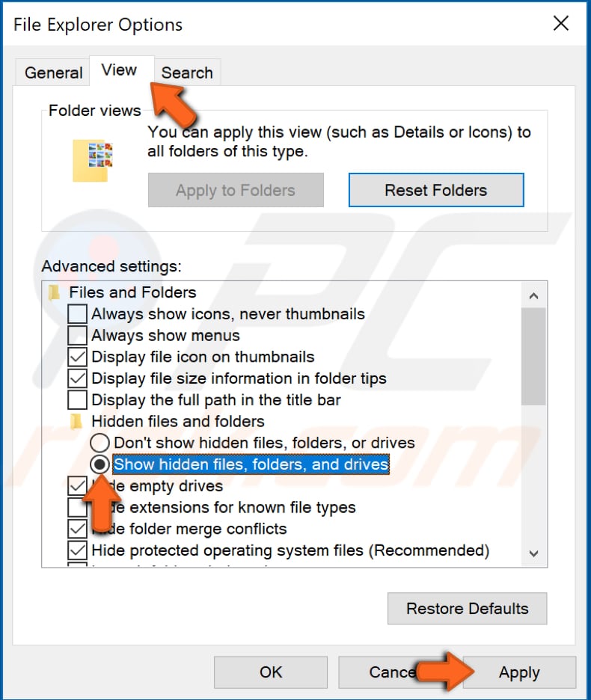Select Don't show hidden files radio button
This screenshot has width=591, height=700.
coord(99,443)
